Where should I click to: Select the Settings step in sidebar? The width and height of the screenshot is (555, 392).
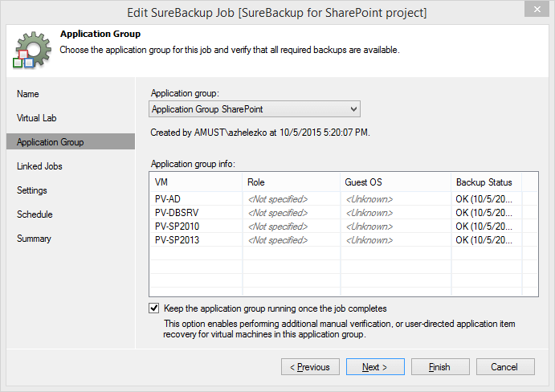tap(32, 190)
